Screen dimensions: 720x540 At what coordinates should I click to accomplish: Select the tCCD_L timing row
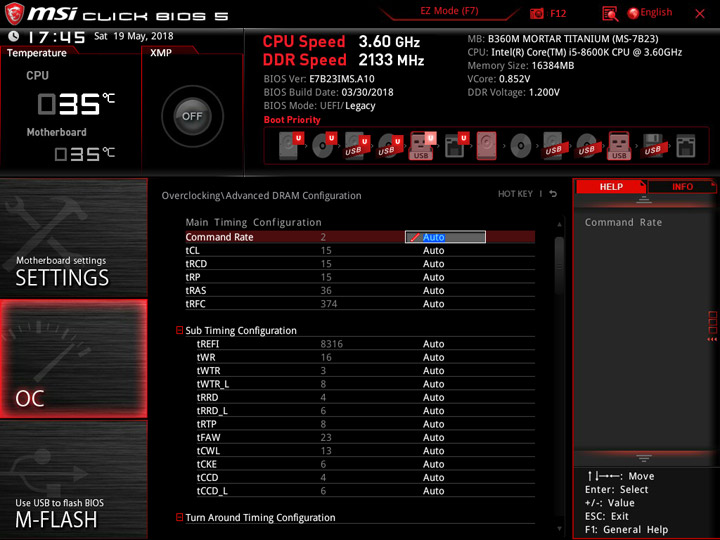pyautogui.click(x=366, y=490)
